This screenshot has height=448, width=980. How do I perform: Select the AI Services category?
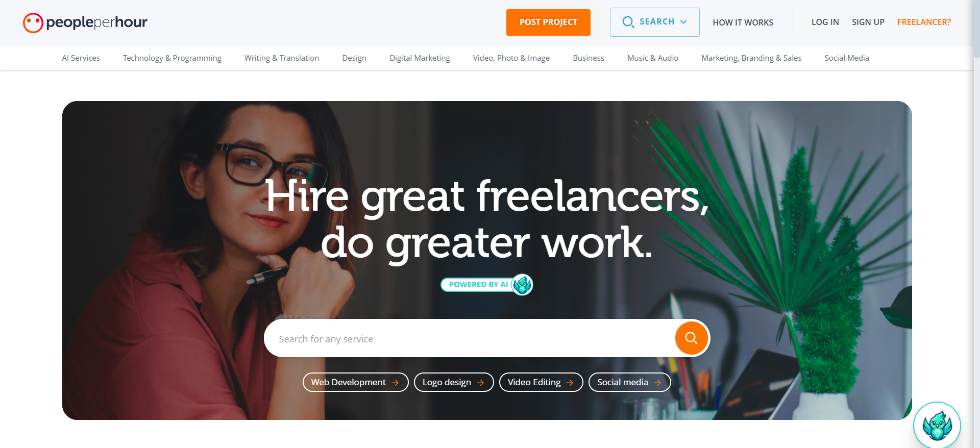pos(81,58)
